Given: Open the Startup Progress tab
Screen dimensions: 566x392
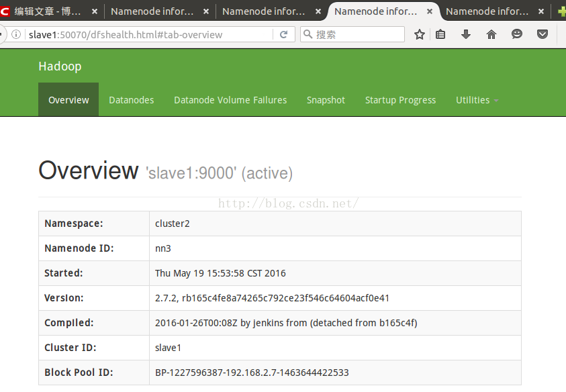Looking at the screenshot, I should point(400,100).
